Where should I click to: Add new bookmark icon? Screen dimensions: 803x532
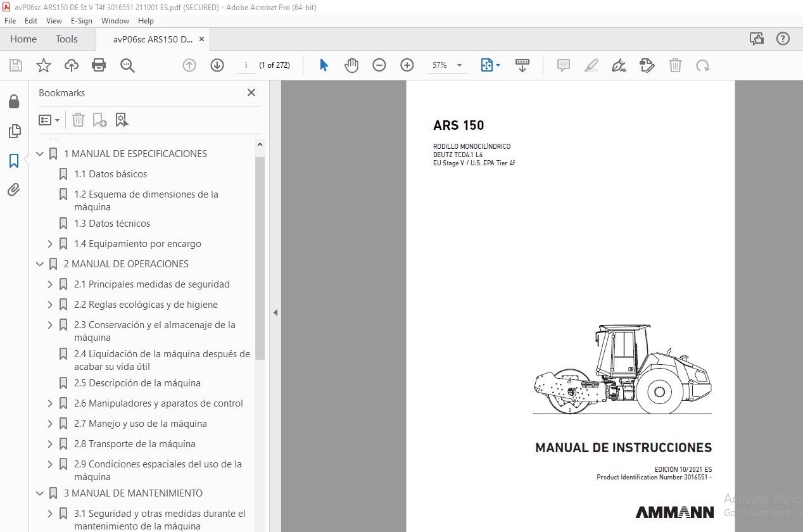99,120
